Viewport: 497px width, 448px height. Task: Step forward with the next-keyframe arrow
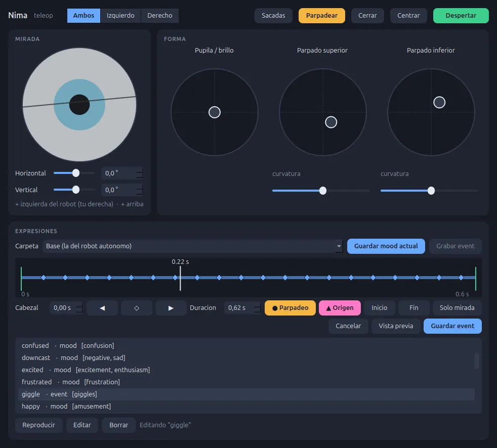[171, 308]
